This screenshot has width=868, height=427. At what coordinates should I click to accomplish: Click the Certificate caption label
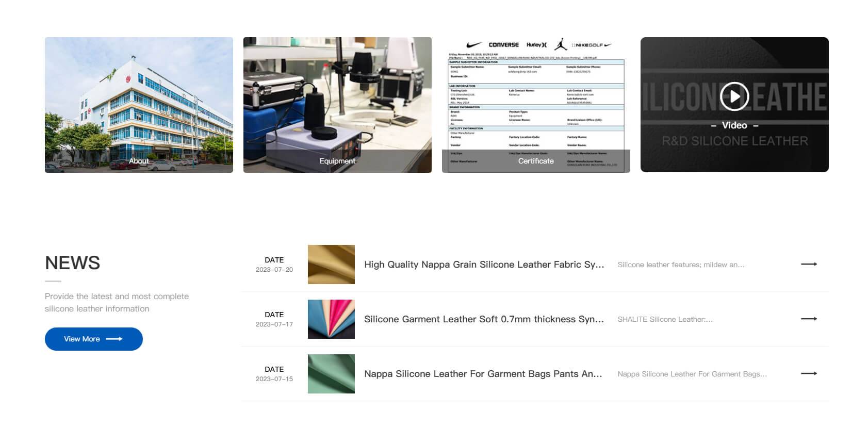pyautogui.click(x=536, y=161)
